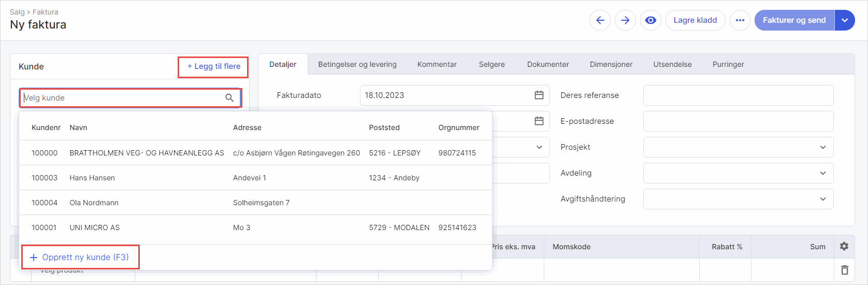The width and height of the screenshot is (868, 285).
Task: Expand the Fakturer og send dropdown arrow
Action: coord(844,20)
